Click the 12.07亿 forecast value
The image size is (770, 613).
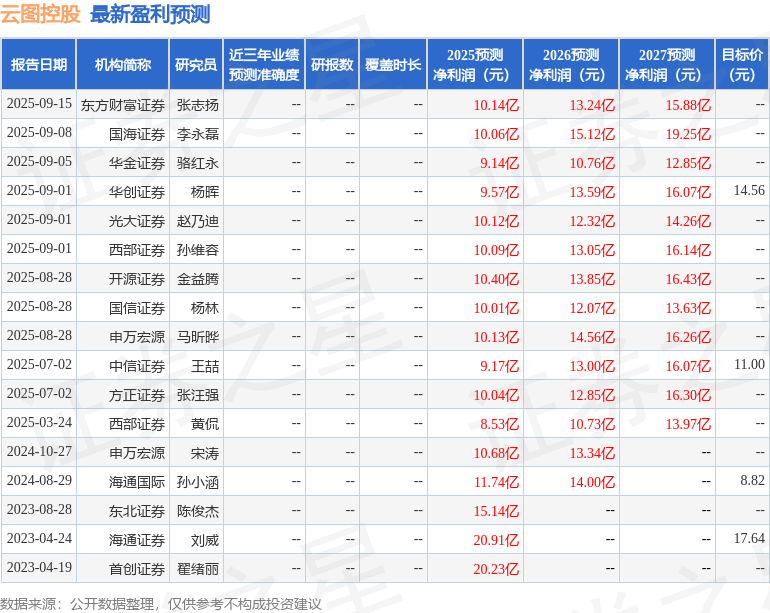click(x=592, y=308)
